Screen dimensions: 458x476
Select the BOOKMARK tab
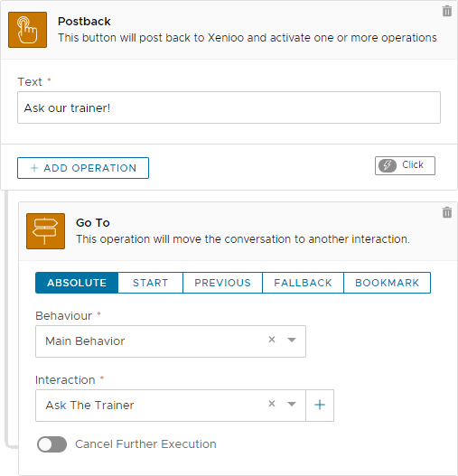click(x=387, y=283)
